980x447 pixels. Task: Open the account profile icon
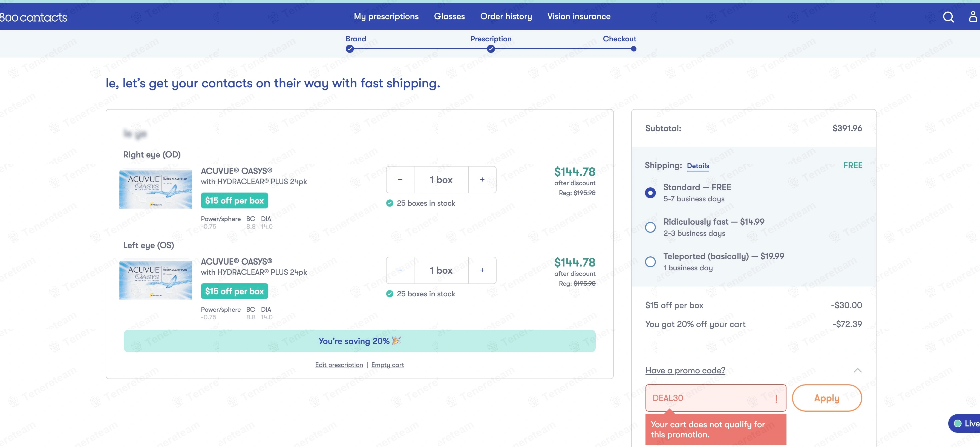pyautogui.click(x=973, y=16)
